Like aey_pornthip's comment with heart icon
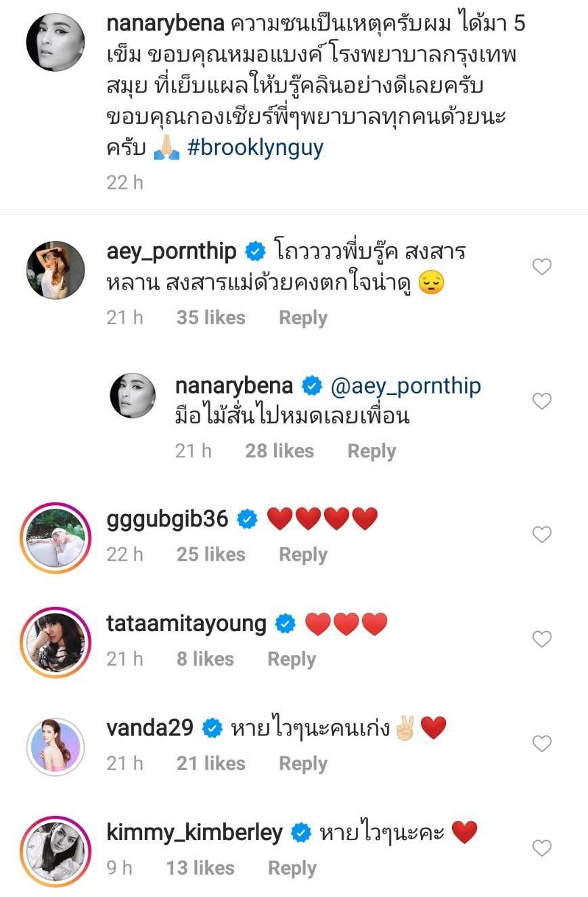The height and width of the screenshot is (897, 588). click(x=542, y=267)
